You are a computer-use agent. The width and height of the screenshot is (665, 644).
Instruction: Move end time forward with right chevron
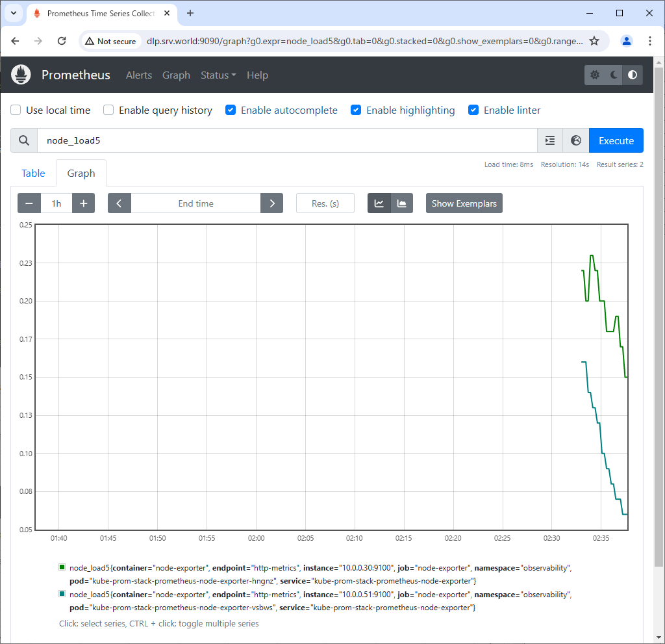(272, 203)
